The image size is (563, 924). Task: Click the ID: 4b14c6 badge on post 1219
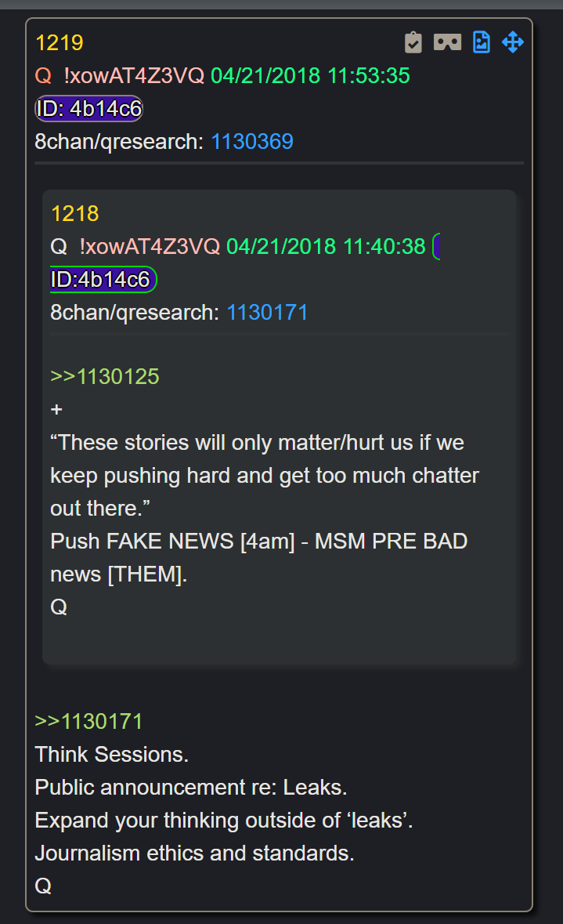pyautogui.click(x=89, y=108)
